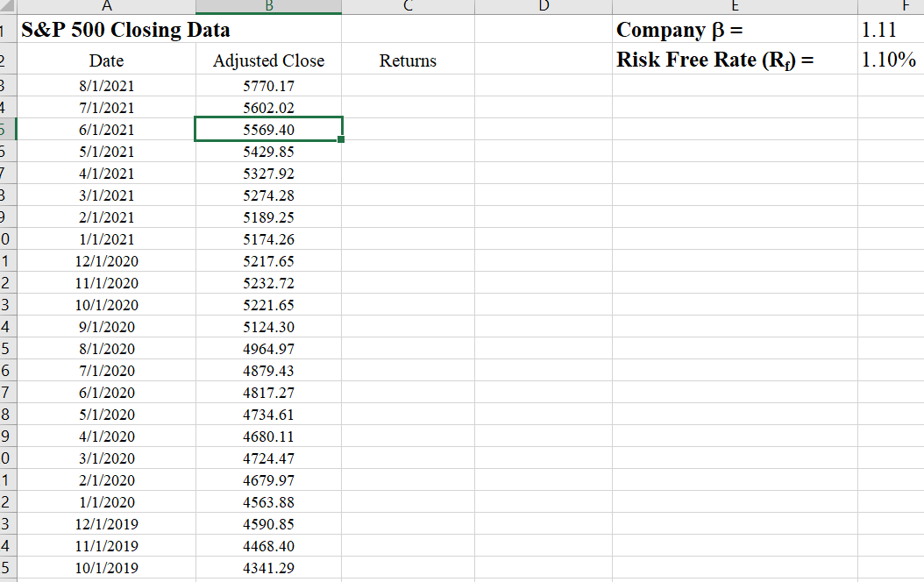Screen dimensions: 924x582
Task: Select the Date column header cell
Action: click(107, 60)
